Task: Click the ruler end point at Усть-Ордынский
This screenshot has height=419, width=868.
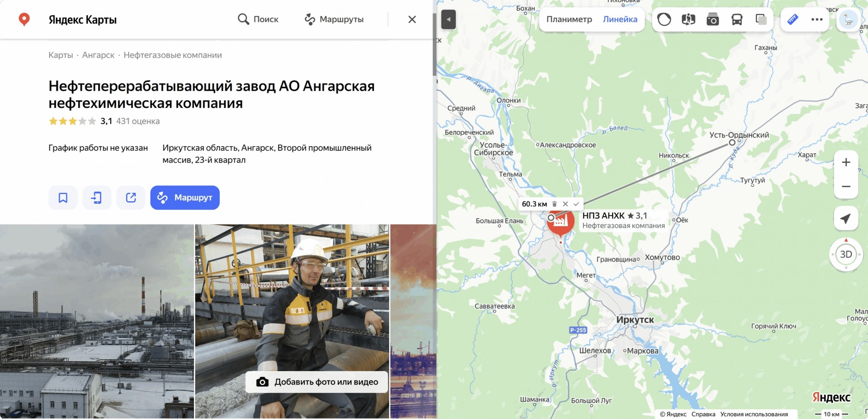Action: pyautogui.click(x=732, y=142)
